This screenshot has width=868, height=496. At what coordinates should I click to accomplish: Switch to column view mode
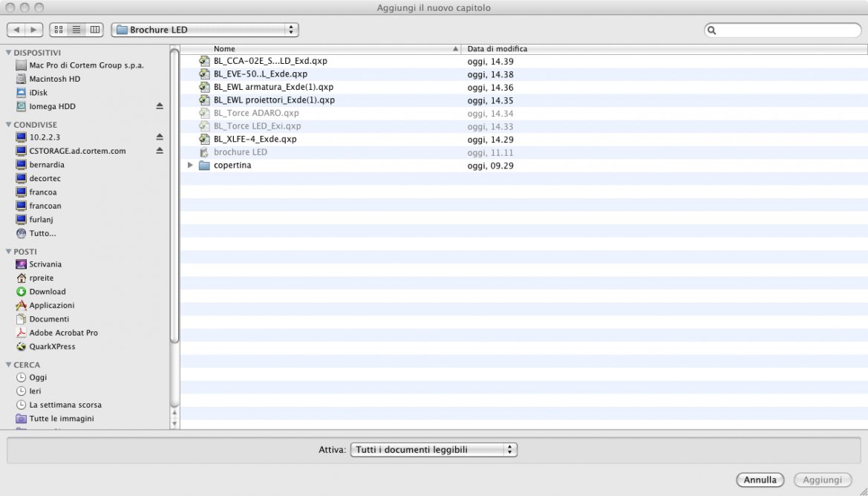point(94,30)
